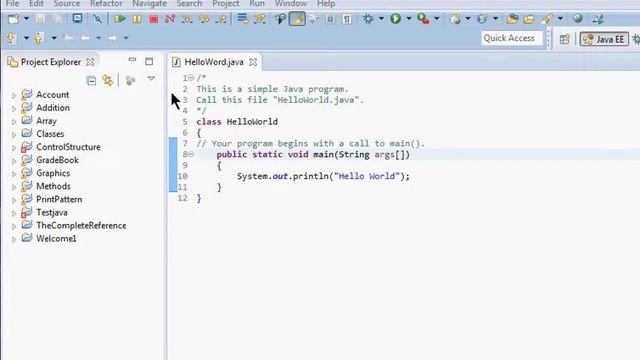The image size is (640, 360).
Task: Expand the ControlStructure project node
Action: coord(14,147)
